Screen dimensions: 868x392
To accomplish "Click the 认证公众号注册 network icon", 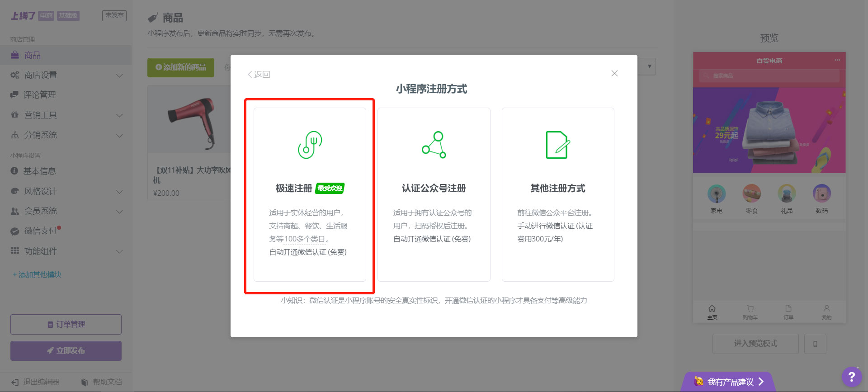I will point(434,145).
